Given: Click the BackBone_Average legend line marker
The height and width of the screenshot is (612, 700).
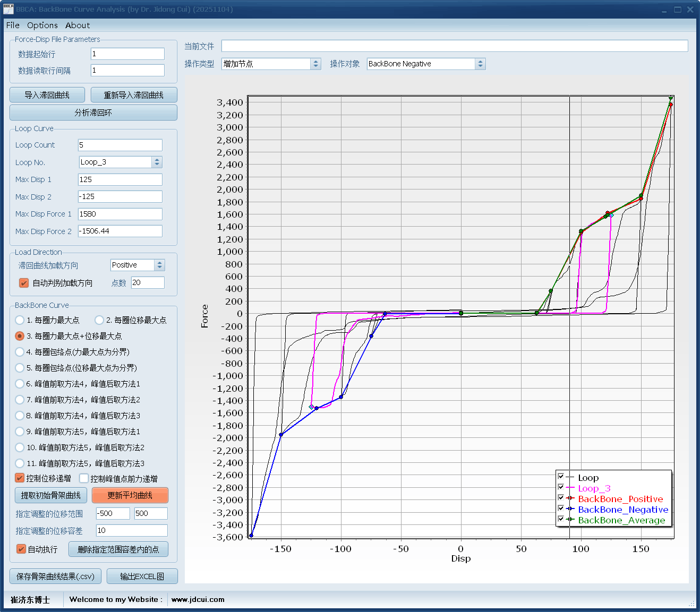Looking at the screenshot, I should tap(570, 520).
